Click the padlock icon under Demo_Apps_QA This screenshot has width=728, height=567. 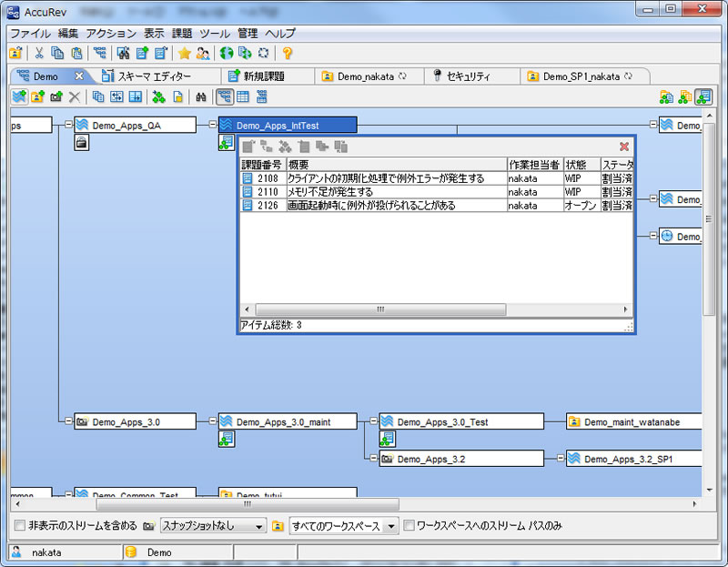pyautogui.click(x=81, y=143)
